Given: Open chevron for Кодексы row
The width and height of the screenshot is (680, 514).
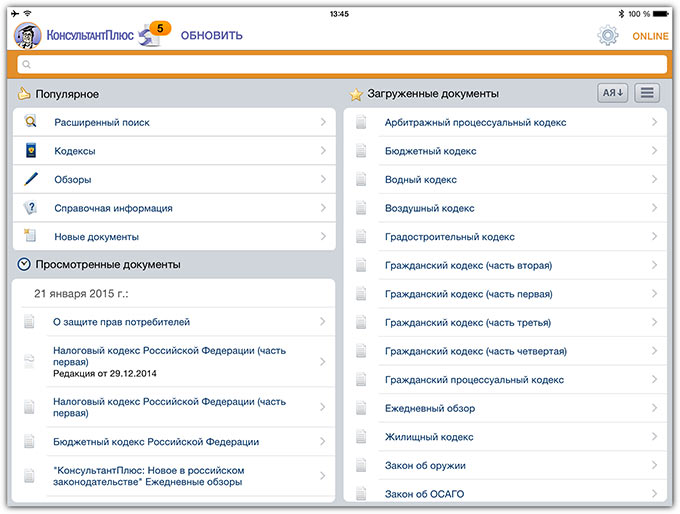Looking at the screenshot, I should pyautogui.click(x=323, y=151).
